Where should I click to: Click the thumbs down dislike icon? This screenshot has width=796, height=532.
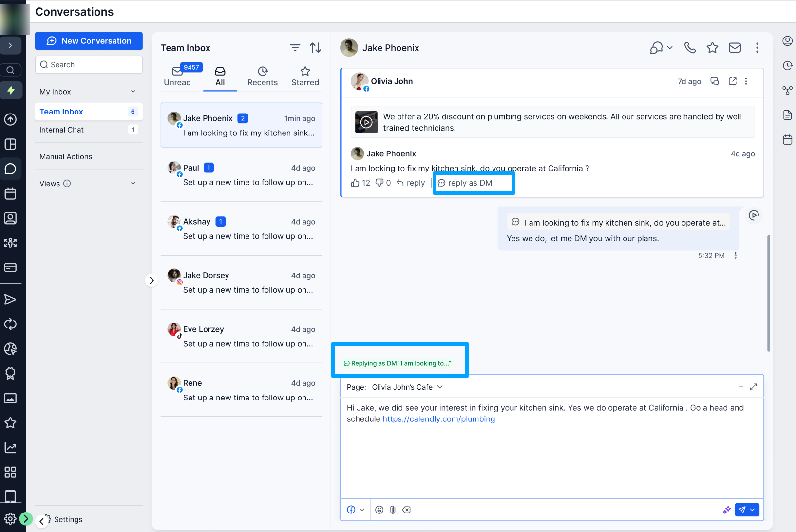[x=379, y=183]
